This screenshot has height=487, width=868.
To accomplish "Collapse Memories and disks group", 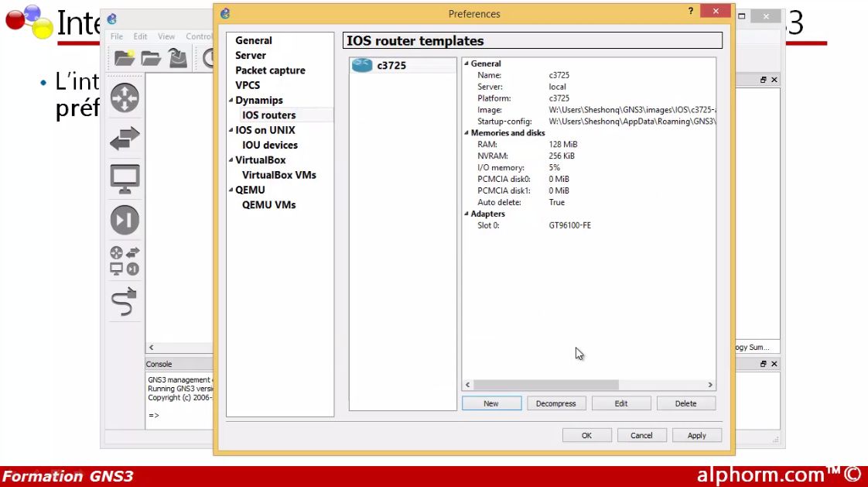I will pyautogui.click(x=466, y=133).
